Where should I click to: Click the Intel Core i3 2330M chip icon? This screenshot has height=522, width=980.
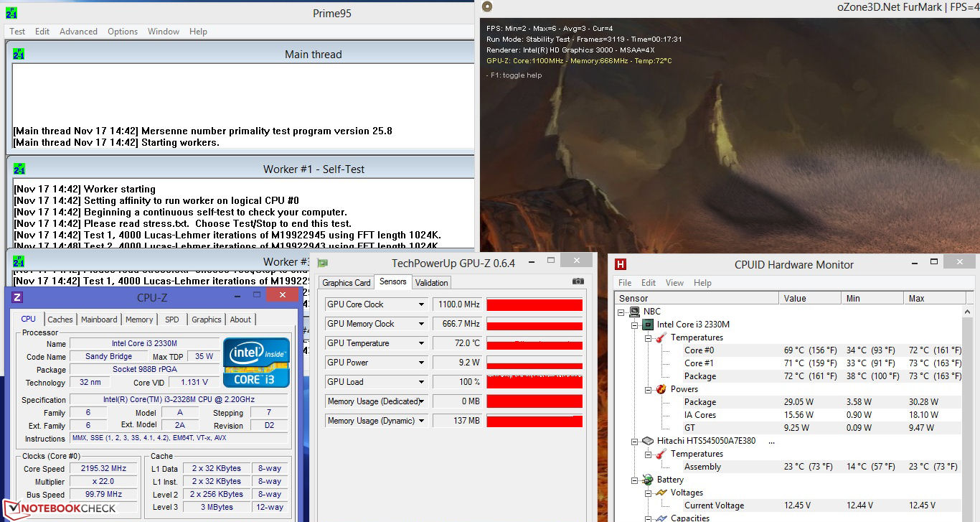(x=648, y=325)
